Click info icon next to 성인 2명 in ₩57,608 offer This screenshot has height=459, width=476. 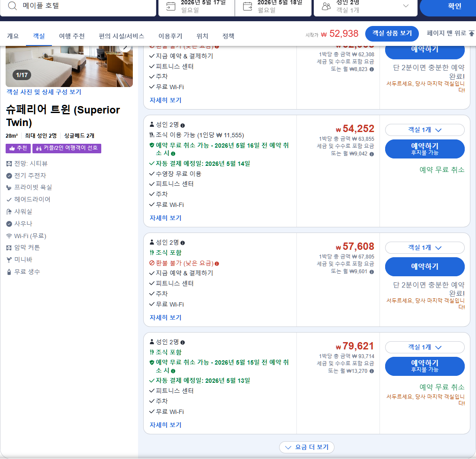[x=183, y=243]
